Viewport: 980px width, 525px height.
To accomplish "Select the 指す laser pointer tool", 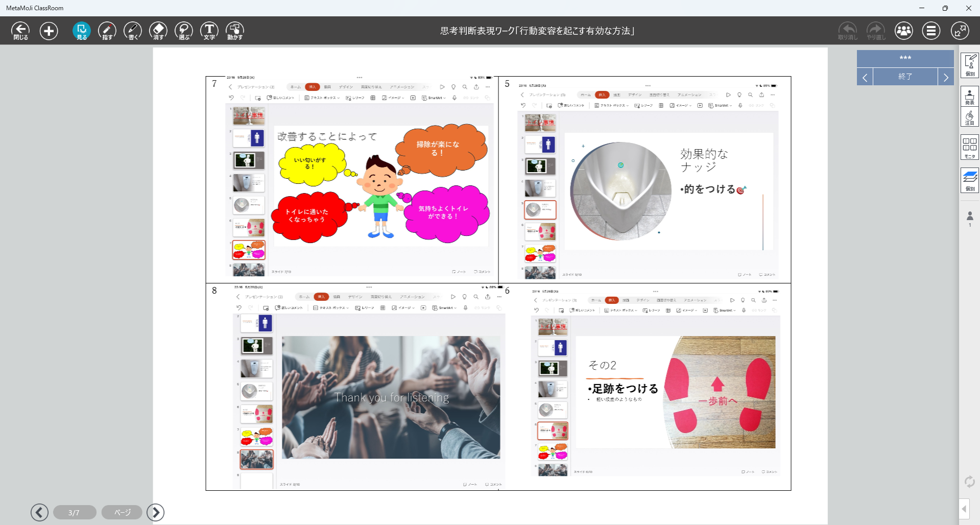I will pos(107,31).
